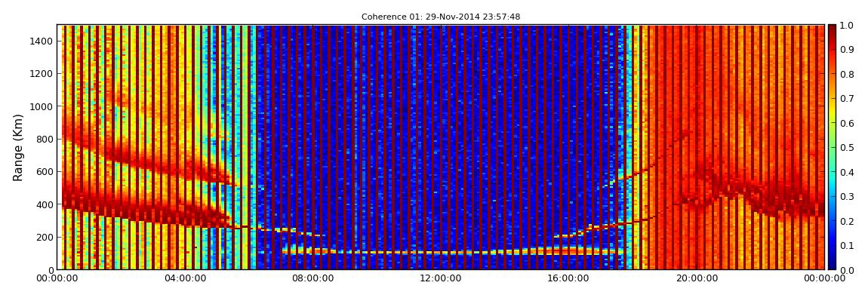Click the '08:00:00' time axis label
The image size is (868, 307).
pos(313,278)
